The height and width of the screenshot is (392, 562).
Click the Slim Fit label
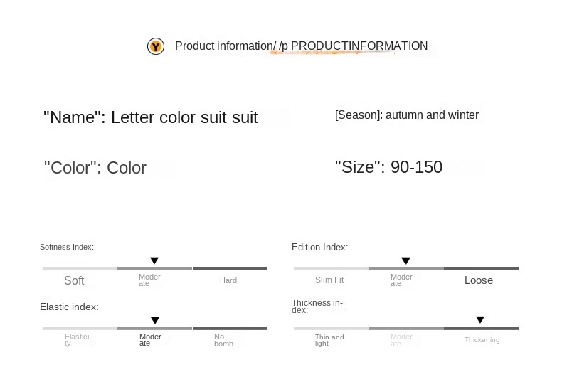329,280
